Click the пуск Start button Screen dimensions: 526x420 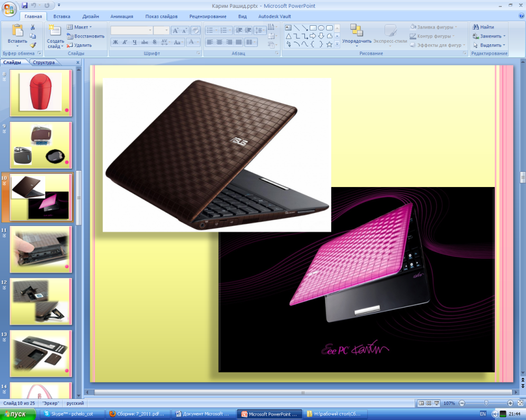18,414
